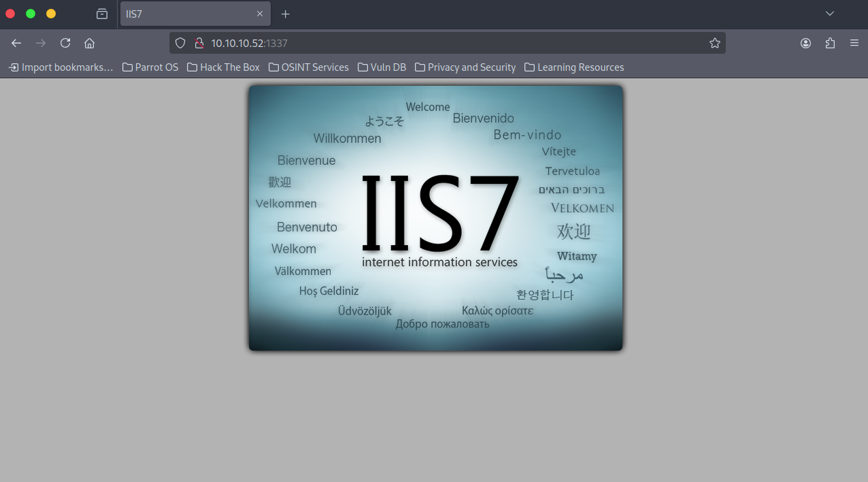Open the Firefox account menu
The height and width of the screenshot is (482, 868).
click(x=805, y=43)
